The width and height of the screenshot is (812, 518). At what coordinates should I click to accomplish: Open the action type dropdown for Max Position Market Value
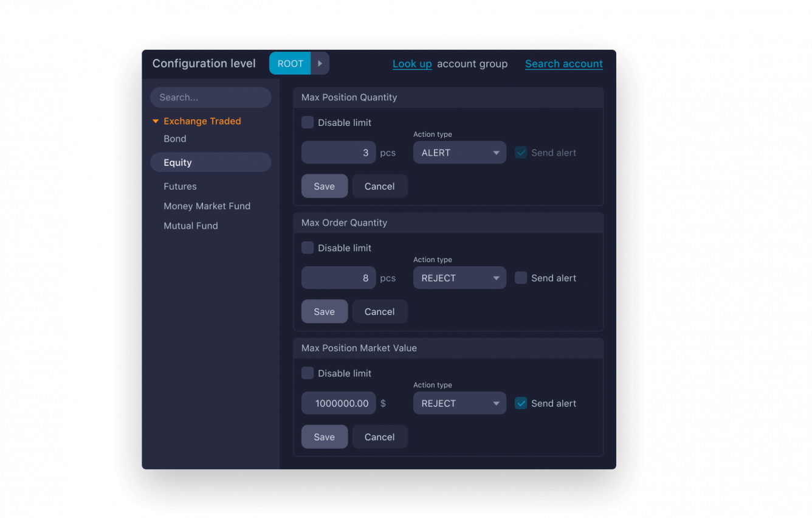tap(459, 403)
